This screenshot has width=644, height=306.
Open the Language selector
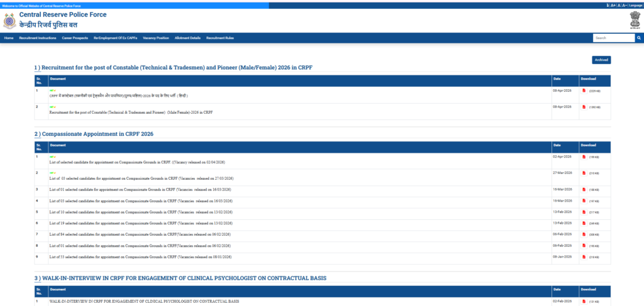(x=635, y=5)
